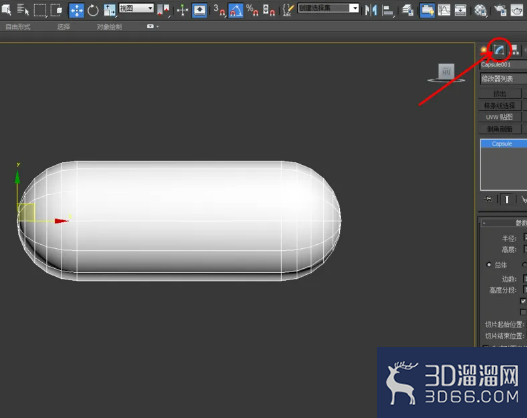Activate the Select and Move tool
Screen dimensions: 527x418
tap(76, 10)
